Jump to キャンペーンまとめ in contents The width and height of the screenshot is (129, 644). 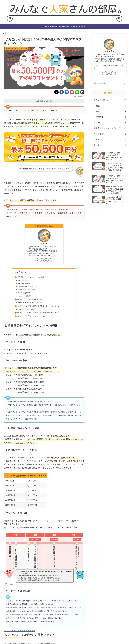[32, 316]
